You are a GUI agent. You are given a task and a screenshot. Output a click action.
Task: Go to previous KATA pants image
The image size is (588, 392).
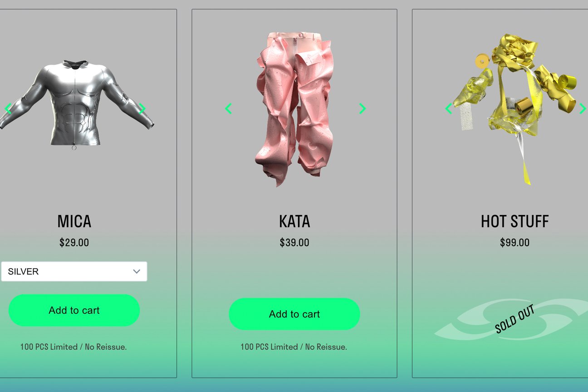click(228, 108)
